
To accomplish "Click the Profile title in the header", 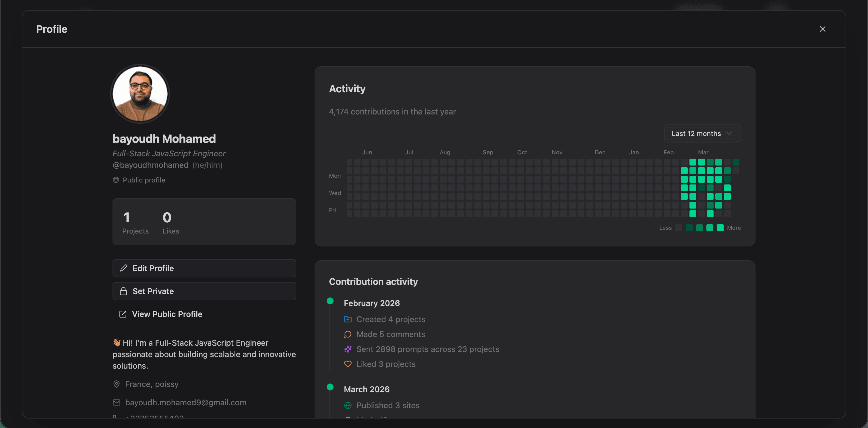I will 52,29.
